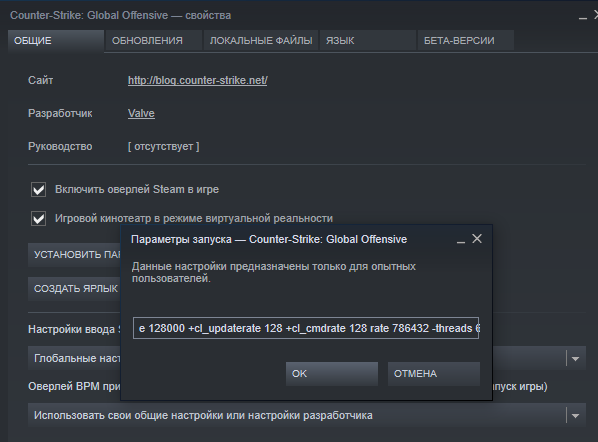Open the Valve developer link

[141, 114]
